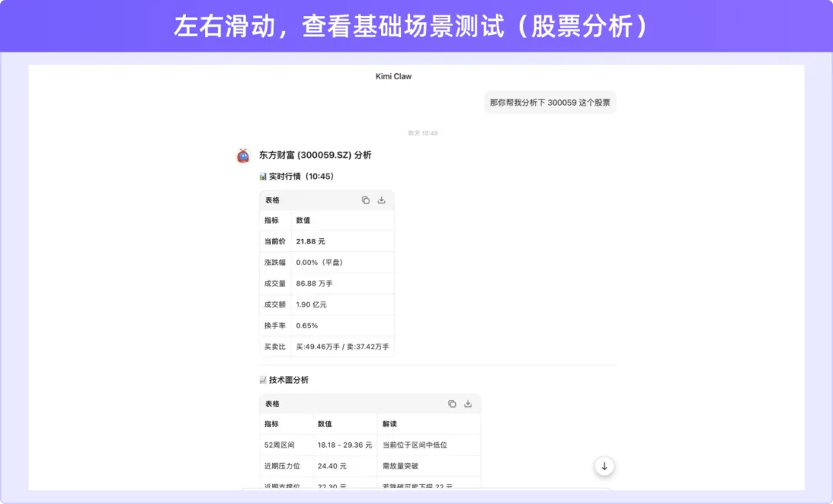Click the 实时行情（10:45）heading
The height and width of the screenshot is (504, 833).
pos(302,176)
